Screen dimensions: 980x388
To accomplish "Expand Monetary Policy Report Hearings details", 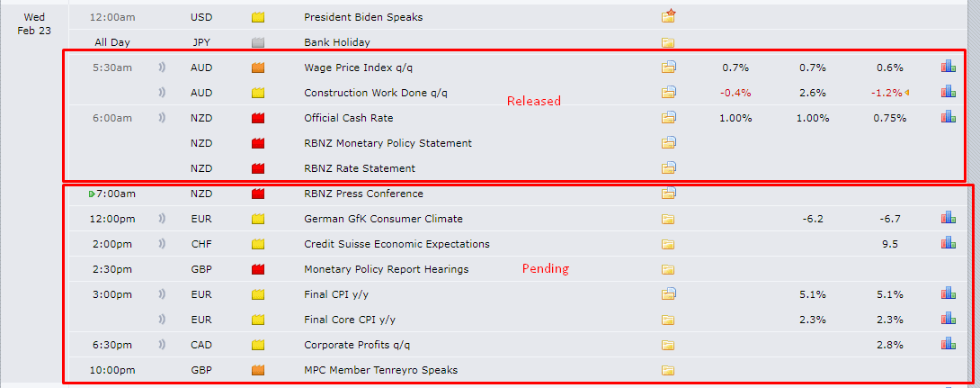I will click(668, 269).
